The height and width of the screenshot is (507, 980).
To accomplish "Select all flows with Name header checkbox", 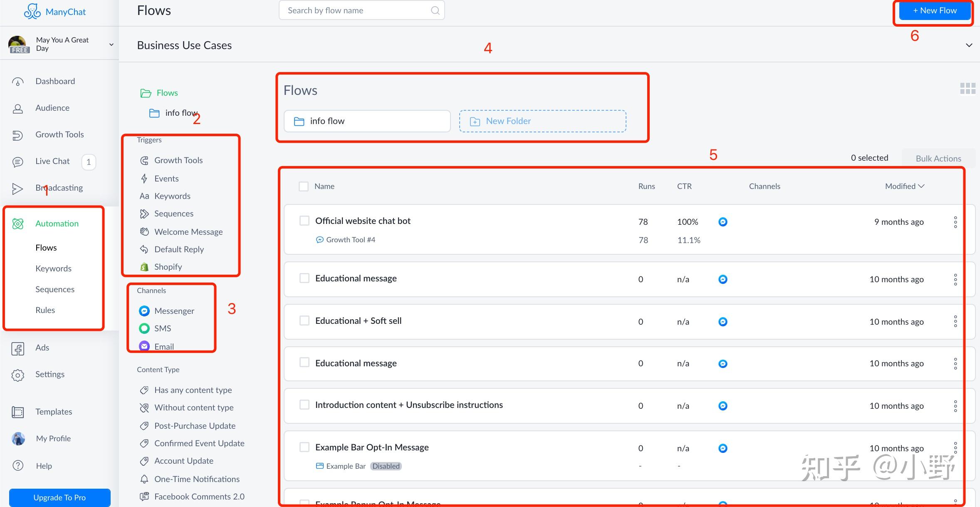I will 304,186.
